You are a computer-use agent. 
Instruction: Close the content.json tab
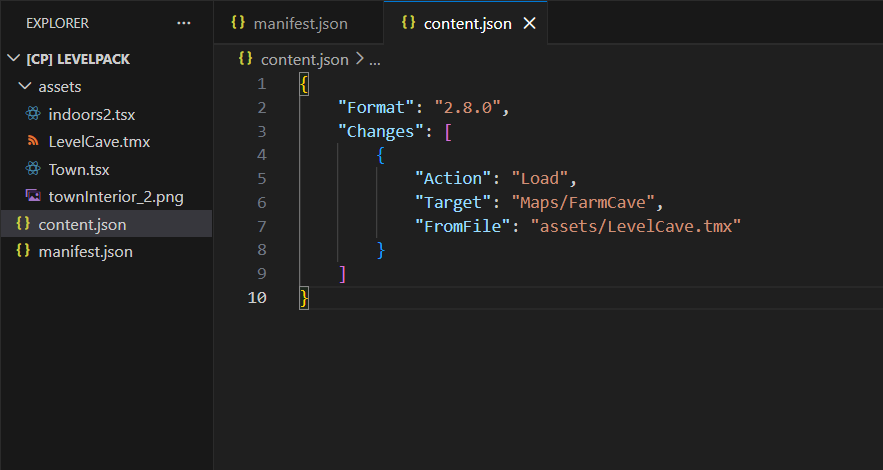click(530, 23)
